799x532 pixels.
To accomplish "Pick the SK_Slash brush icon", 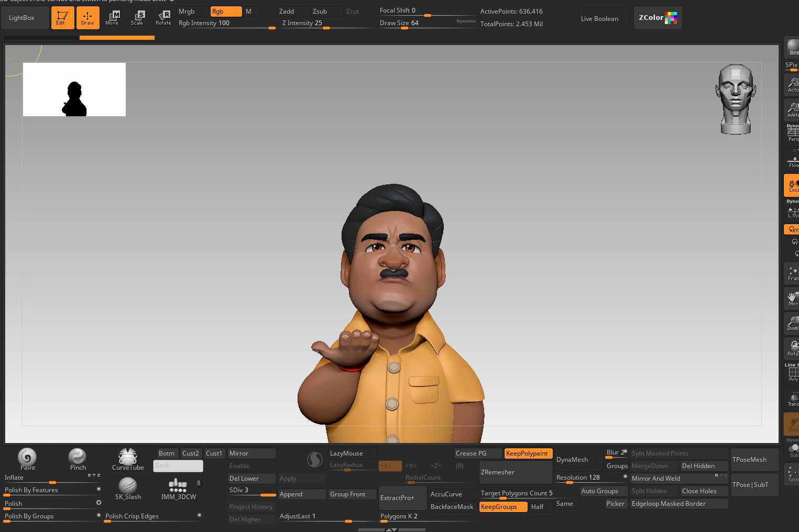I will point(128,489).
